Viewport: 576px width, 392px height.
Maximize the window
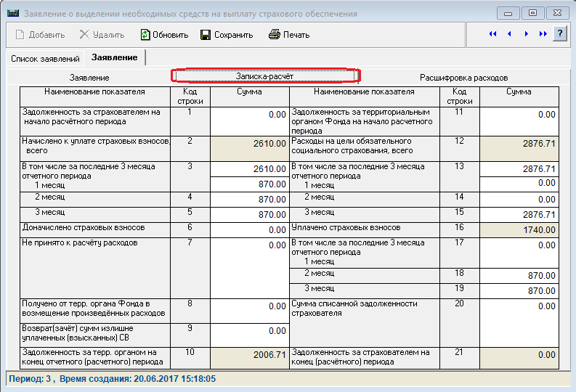coord(532,14)
